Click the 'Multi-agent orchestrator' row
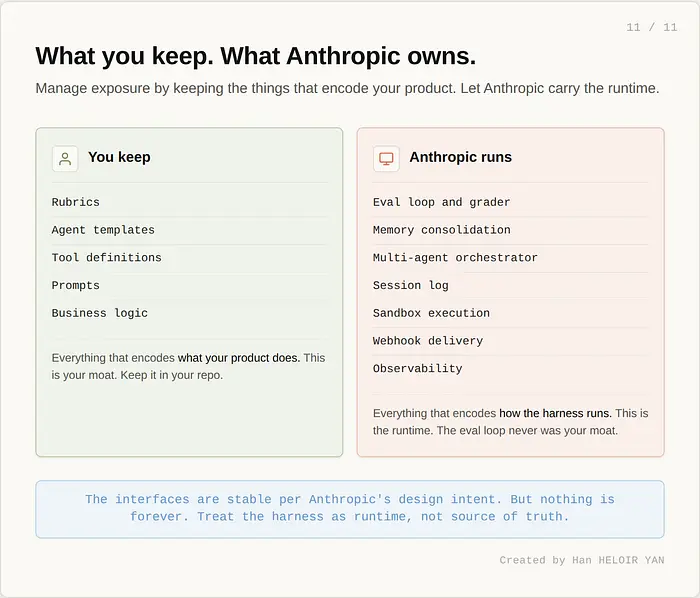Screen dimensions: 700x598 (510, 257)
